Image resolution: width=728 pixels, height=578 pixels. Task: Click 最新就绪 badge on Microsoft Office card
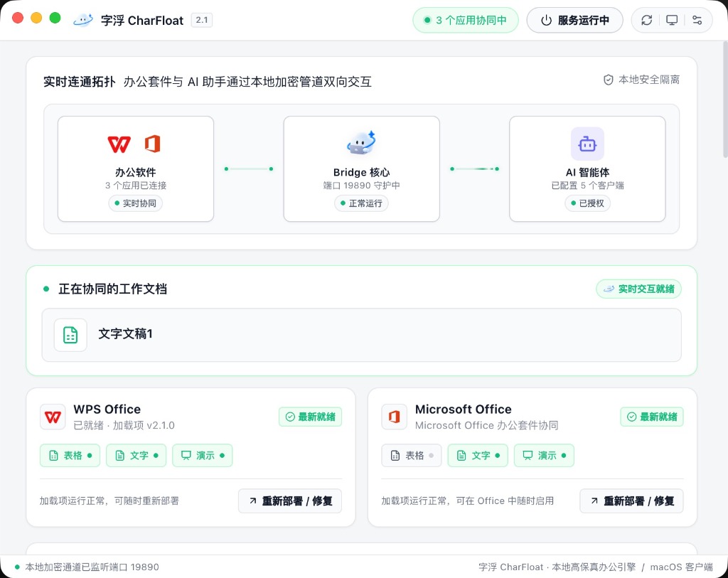pyautogui.click(x=652, y=417)
